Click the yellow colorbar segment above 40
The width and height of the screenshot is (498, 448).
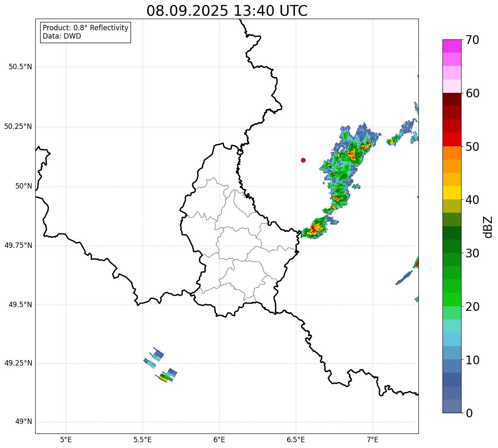[x=452, y=193]
